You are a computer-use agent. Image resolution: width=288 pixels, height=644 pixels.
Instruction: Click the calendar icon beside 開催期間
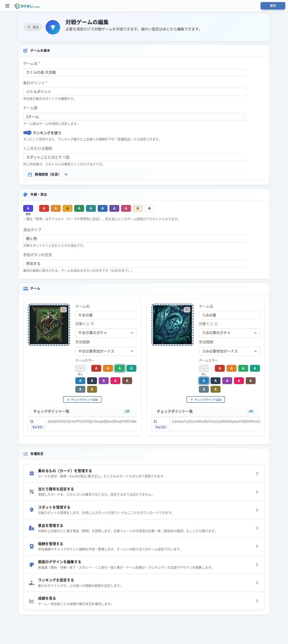[30, 175]
